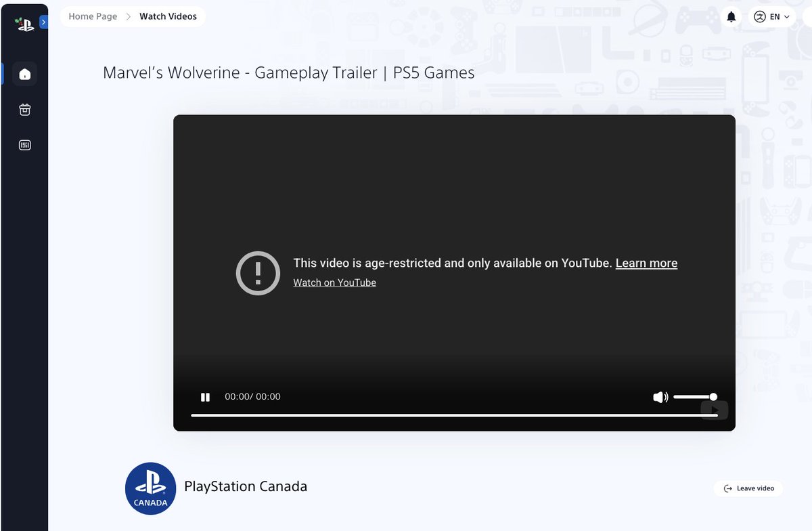Click PlayStation Canada channel name
Screen dimensions: 812x531
pos(246,486)
